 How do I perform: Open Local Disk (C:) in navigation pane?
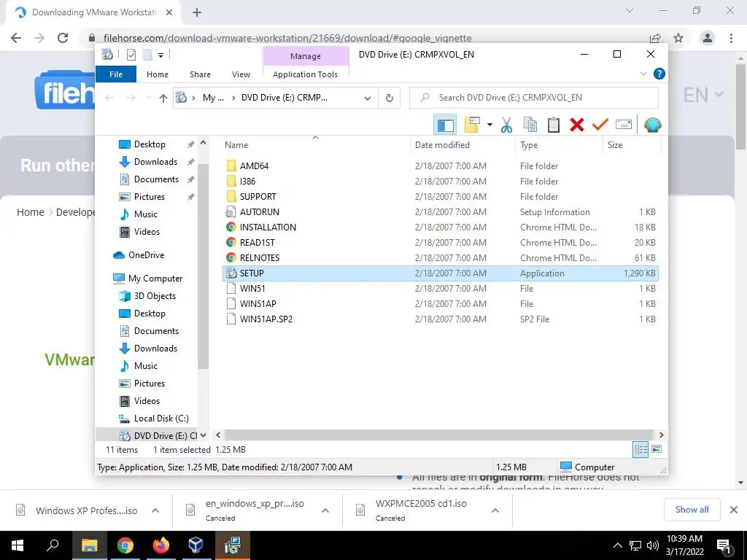(161, 418)
